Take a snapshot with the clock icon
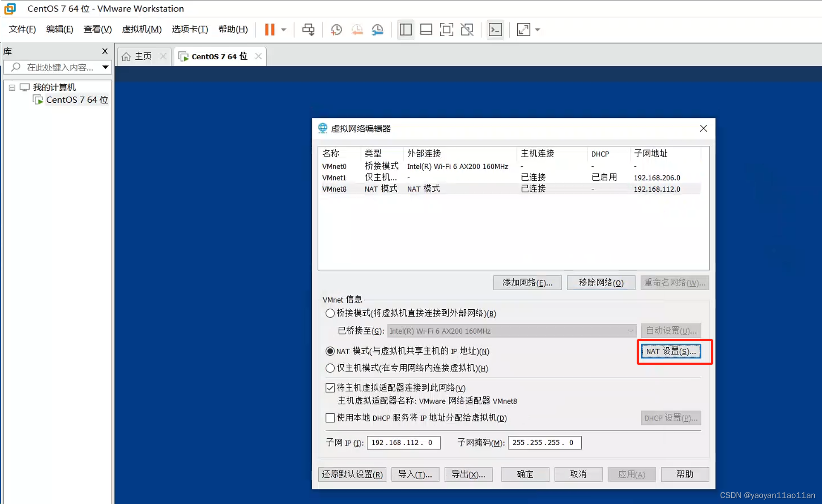Viewport: 822px width, 504px height. tap(336, 29)
